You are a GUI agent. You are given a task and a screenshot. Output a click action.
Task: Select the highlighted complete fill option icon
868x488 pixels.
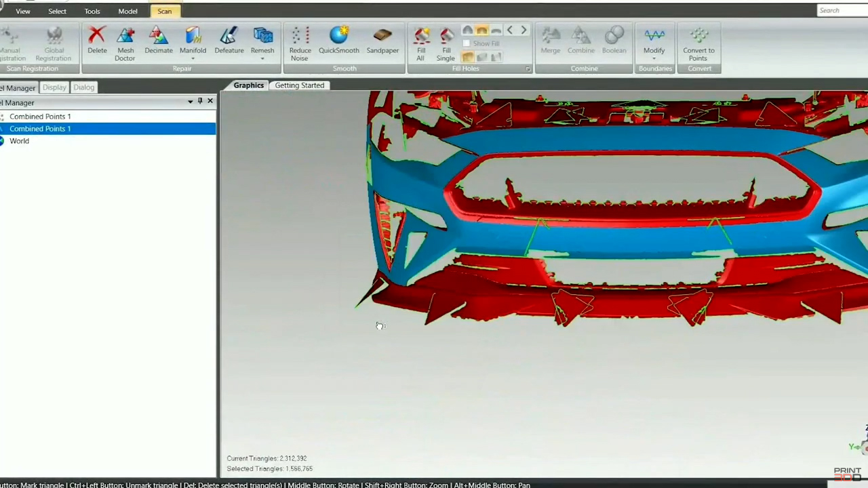click(467, 58)
